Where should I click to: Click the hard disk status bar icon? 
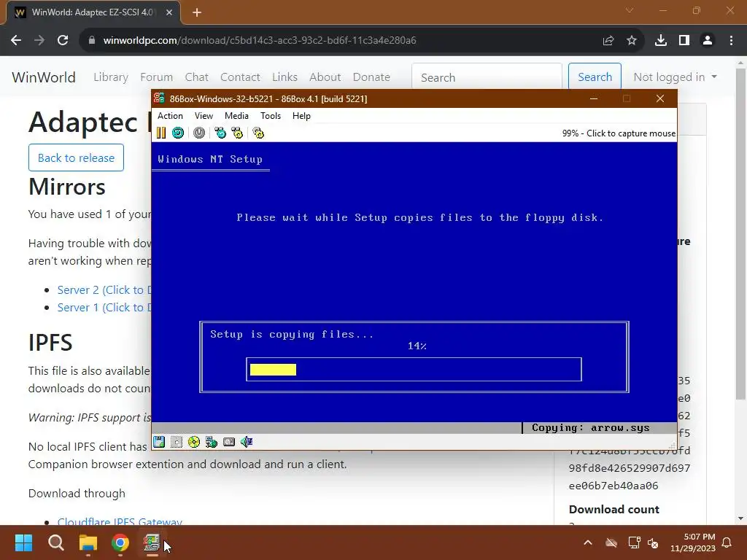[229, 442]
